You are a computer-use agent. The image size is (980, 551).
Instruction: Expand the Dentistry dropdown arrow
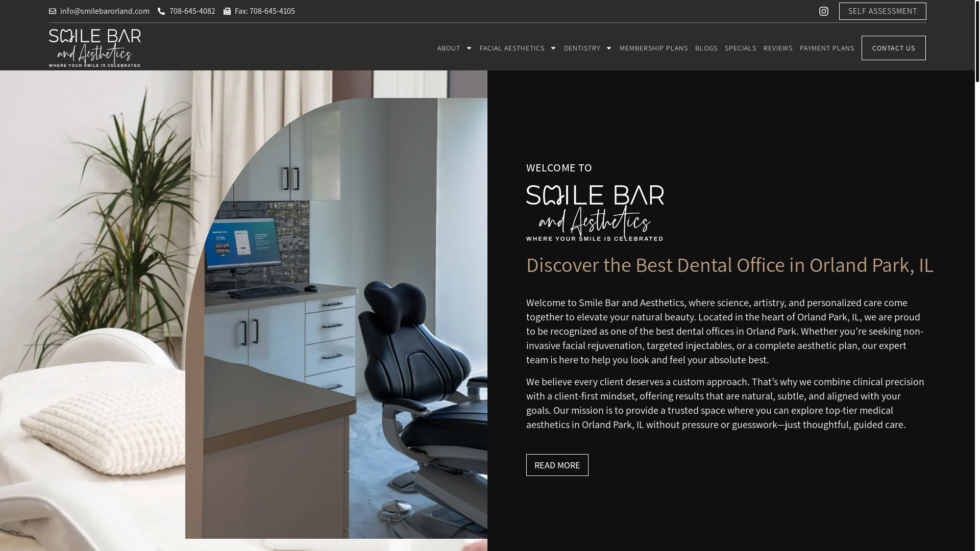tap(609, 48)
